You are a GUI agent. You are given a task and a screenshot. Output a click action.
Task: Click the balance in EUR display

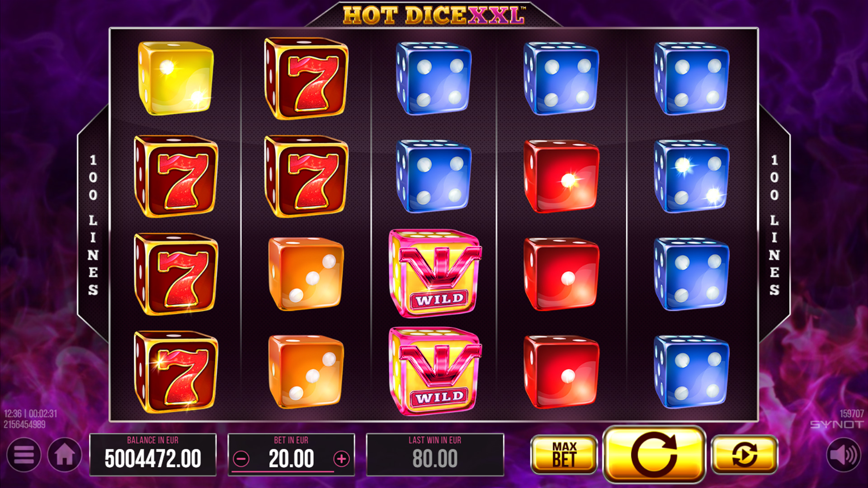click(153, 455)
